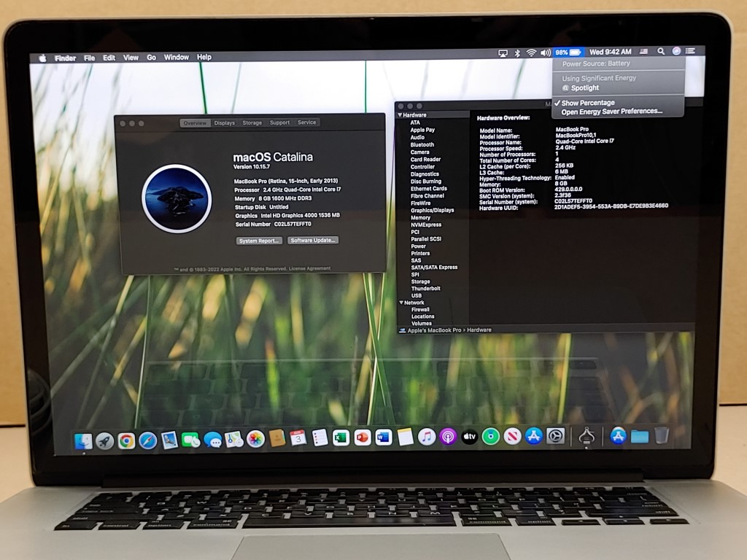Screen dimensions: 747x560
Task: Select Graphics/Displays in the sidebar
Action: tap(432, 210)
